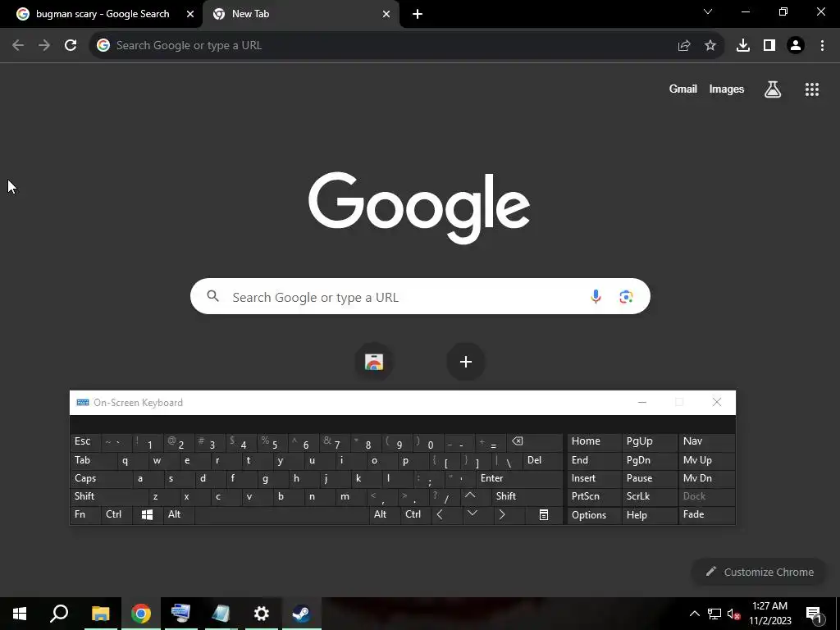Close the bugman scary tab
The image size is (840, 630).
[190, 14]
